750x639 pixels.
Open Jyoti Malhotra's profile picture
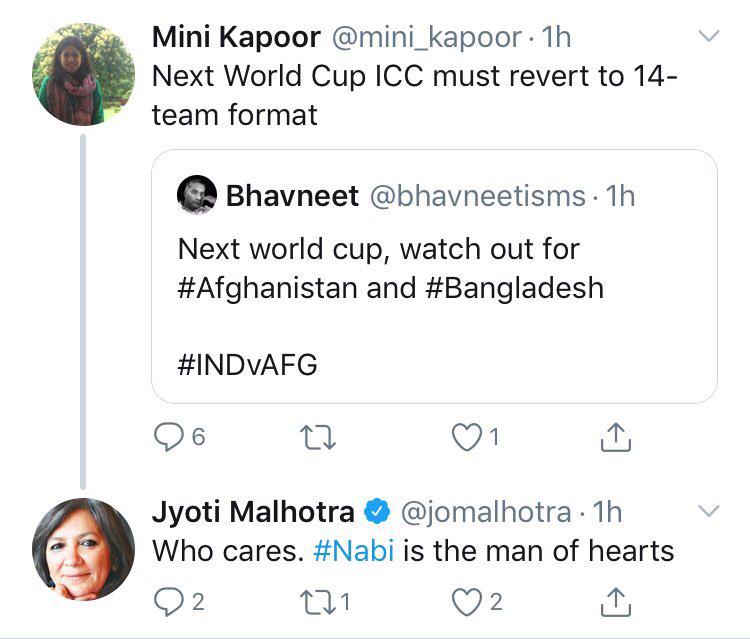83,548
